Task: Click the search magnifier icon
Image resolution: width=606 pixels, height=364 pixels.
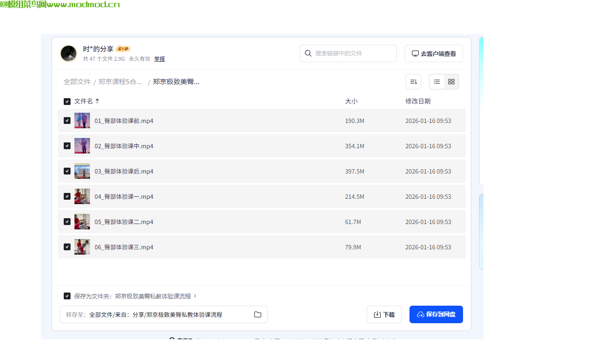Action: click(x=308, y=53)
